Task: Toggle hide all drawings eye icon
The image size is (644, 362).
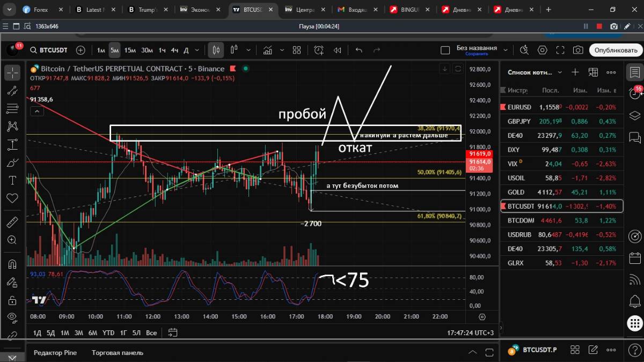Action: tap(12, 318)
